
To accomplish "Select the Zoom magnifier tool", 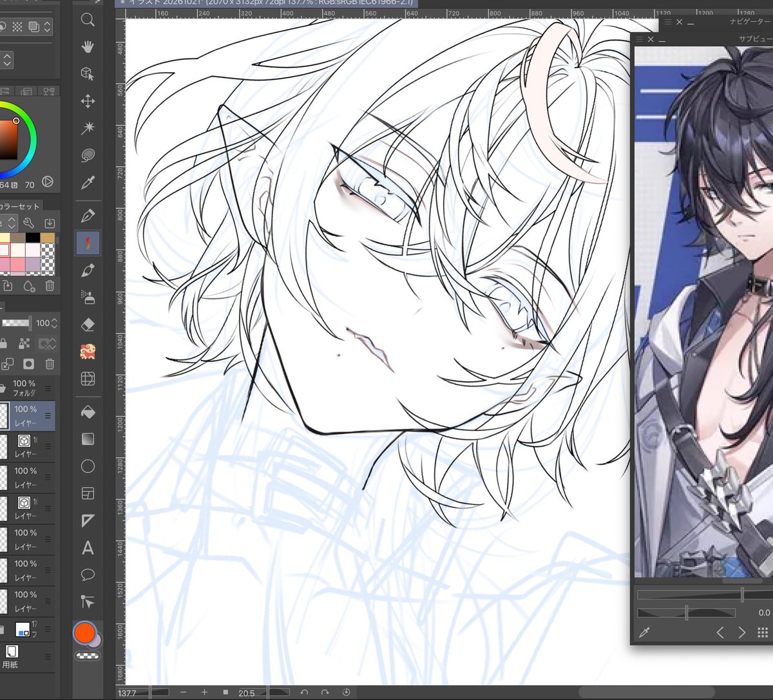I will point(88,20).
